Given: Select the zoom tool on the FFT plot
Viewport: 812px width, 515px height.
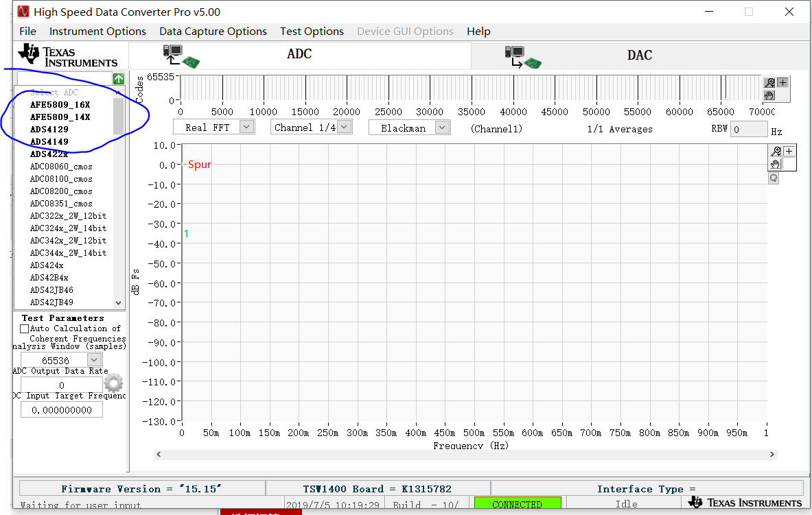Looking at the screenshot, I should (x=776, y=151).
